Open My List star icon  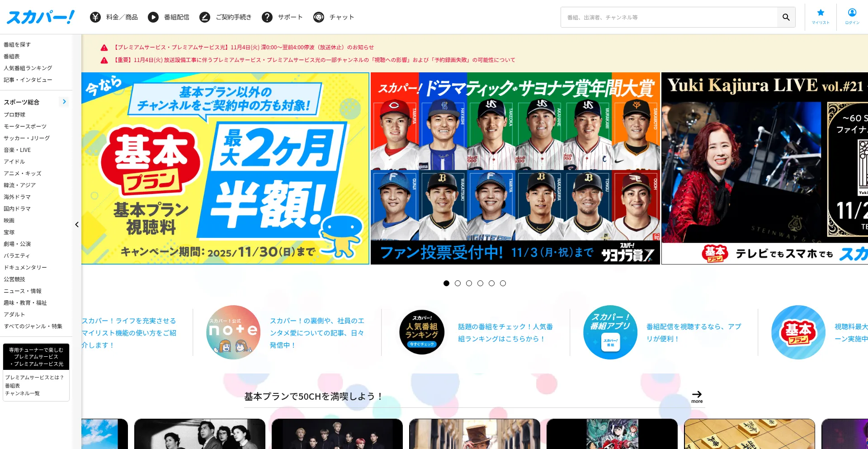tap(821, 13)
